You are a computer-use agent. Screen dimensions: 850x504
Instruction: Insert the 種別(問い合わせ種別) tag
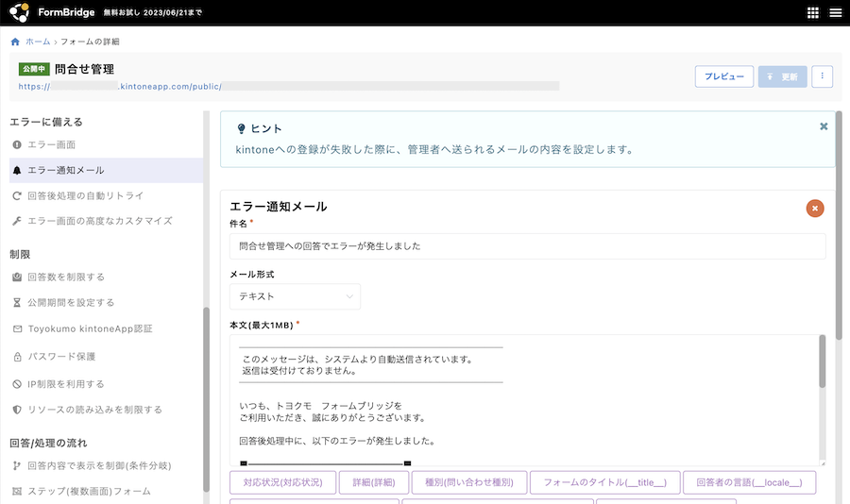click(x=468, y=482)
